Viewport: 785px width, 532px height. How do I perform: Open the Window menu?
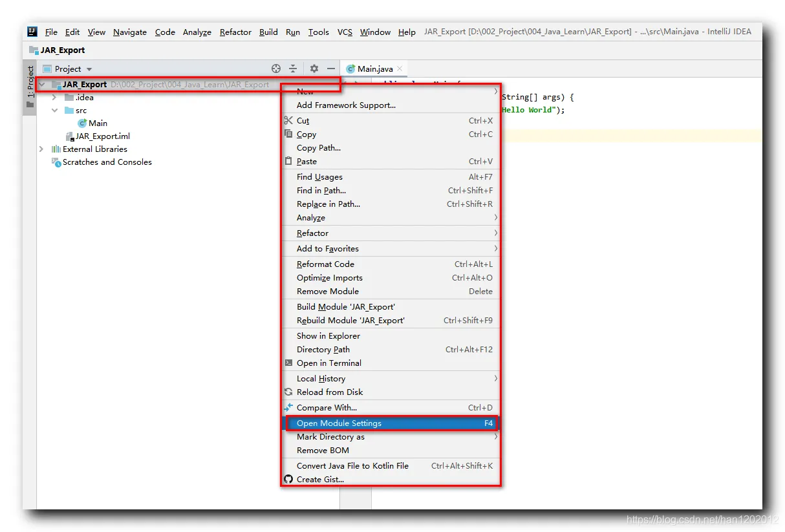(x=375, y=32)
